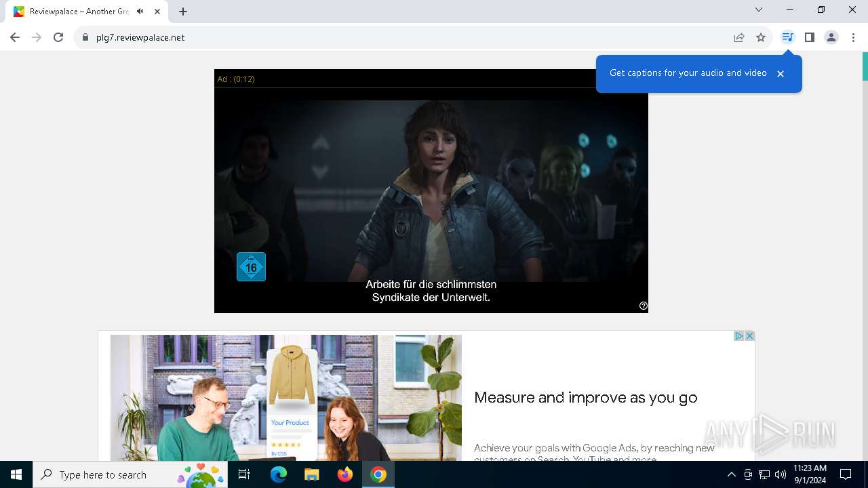Open Windows Start menu
The height and width of the screenshot is (488, 868).
16,474
